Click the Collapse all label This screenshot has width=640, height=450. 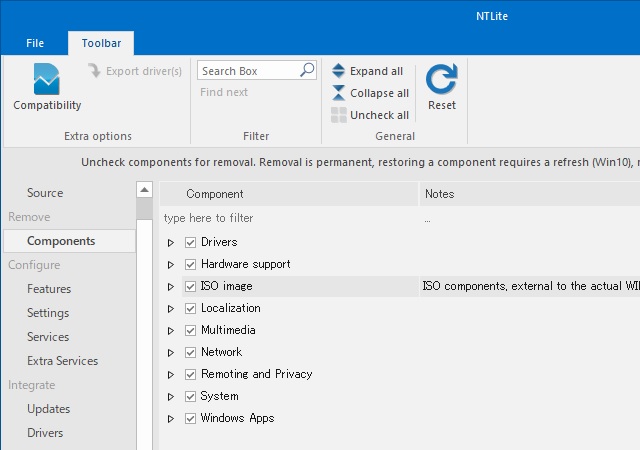379,93
